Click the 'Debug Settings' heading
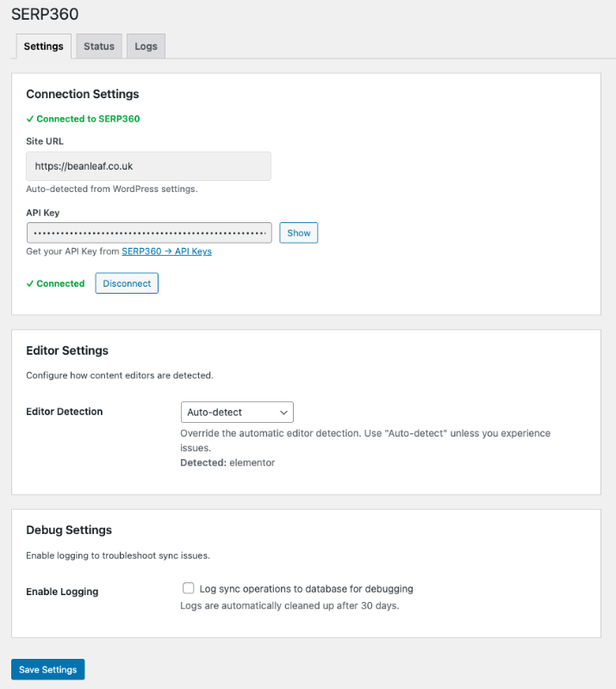The height and width of the screenshot is (689, 616). coord(69,530)
